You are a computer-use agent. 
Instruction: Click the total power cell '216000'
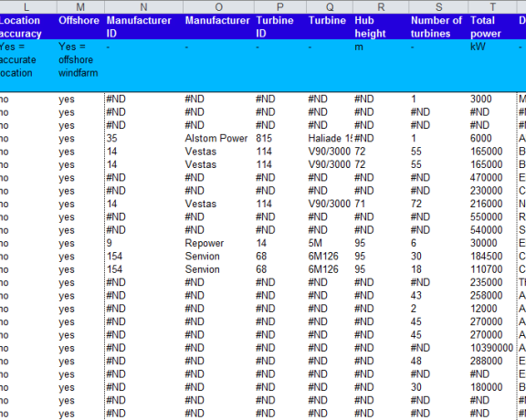pyautogui.click(x=492, y=204)
